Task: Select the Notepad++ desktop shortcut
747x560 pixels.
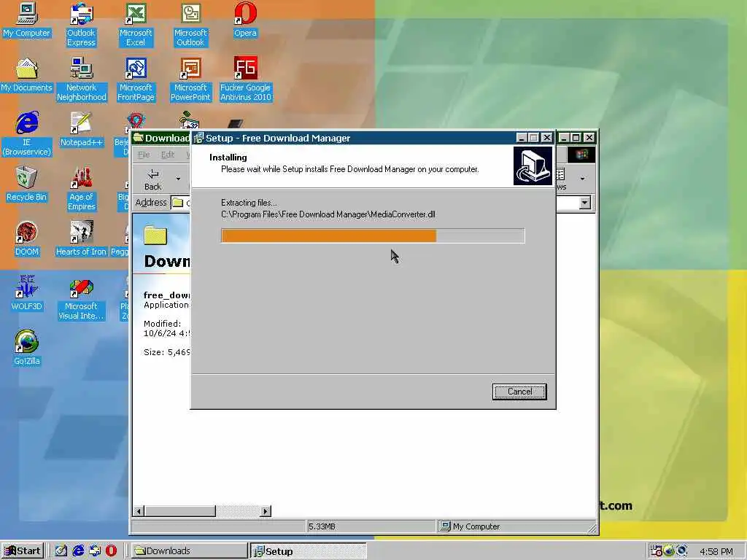Action: pyautogui.click(x=82, y=130)
